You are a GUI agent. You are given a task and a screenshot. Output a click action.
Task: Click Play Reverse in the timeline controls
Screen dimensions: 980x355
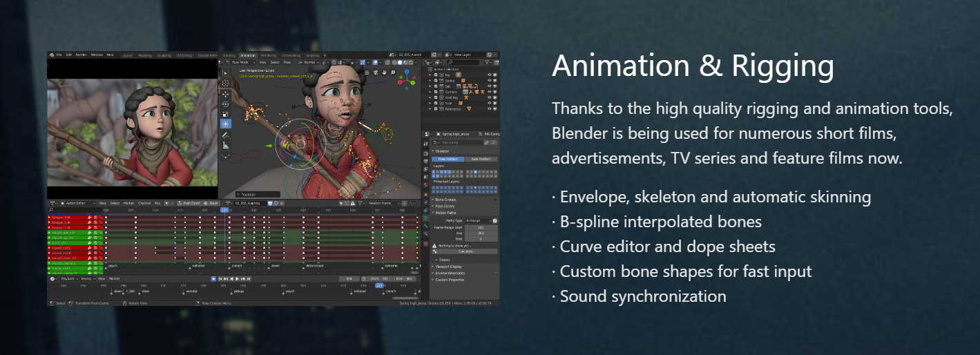[x=231, y=279]
